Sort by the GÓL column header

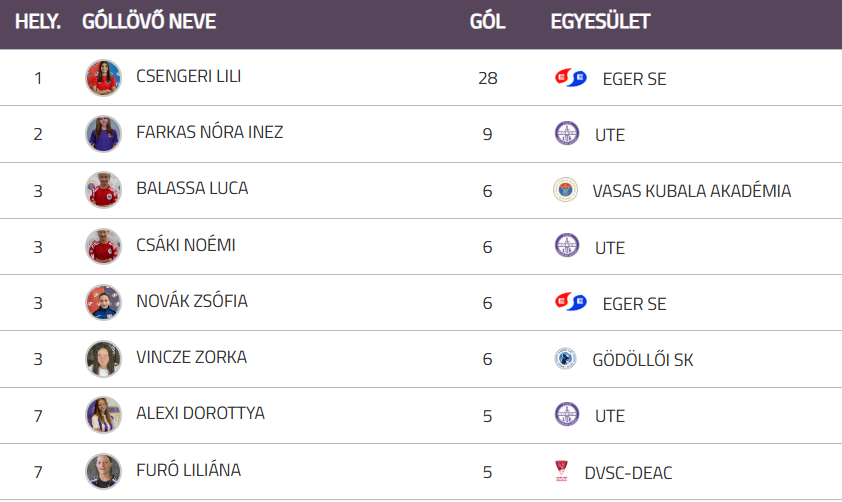pos(487,21)
